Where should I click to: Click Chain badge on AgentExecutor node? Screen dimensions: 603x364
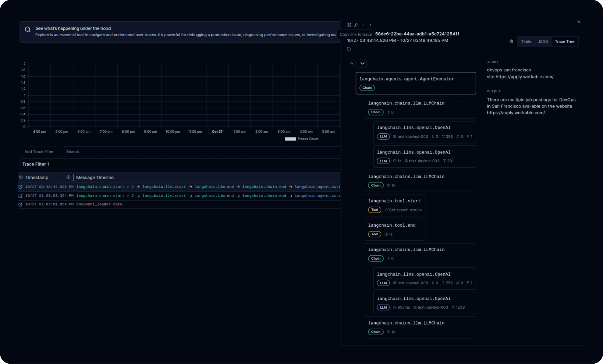click(x=367, y=88)
